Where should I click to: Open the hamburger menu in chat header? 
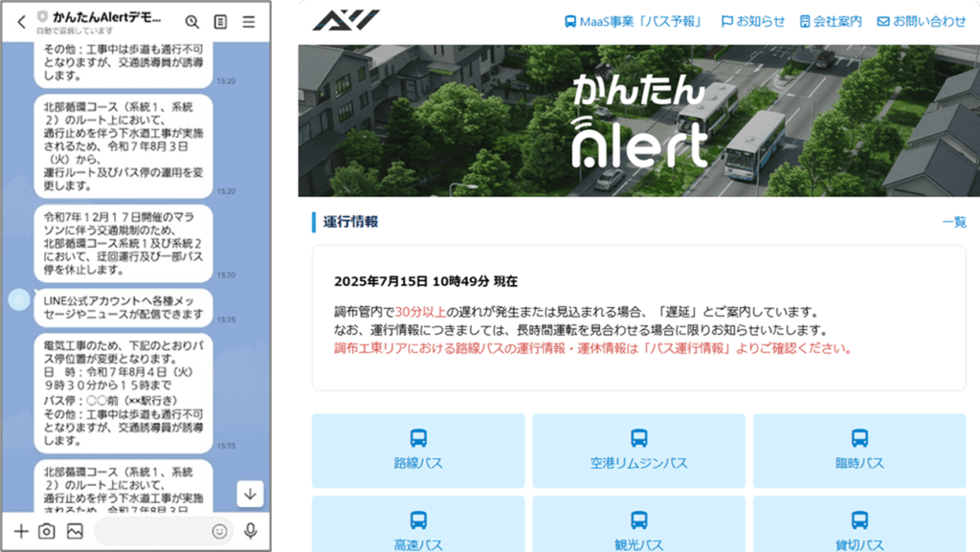tap(249, 22)
